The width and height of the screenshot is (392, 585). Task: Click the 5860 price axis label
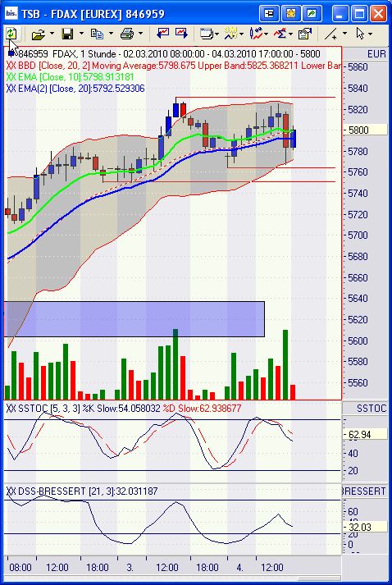pyautogui.click(x=358, y=67)
